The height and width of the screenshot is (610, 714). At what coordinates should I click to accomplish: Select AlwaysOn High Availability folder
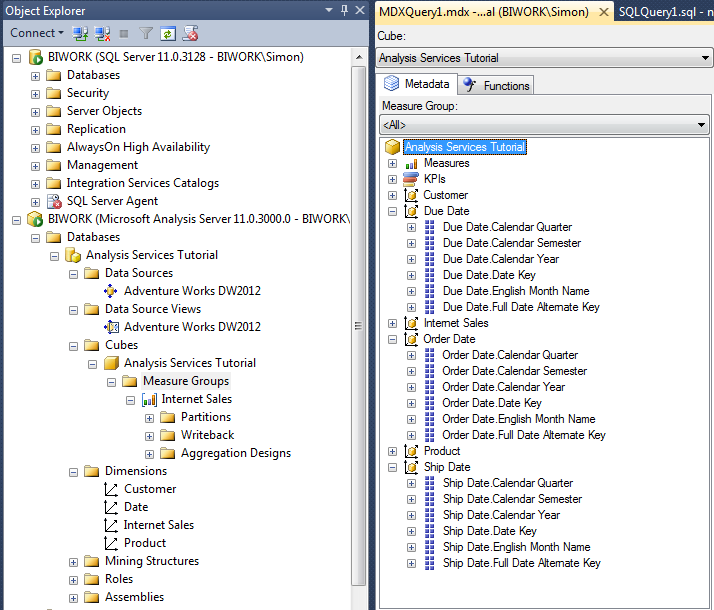(138, 147)
